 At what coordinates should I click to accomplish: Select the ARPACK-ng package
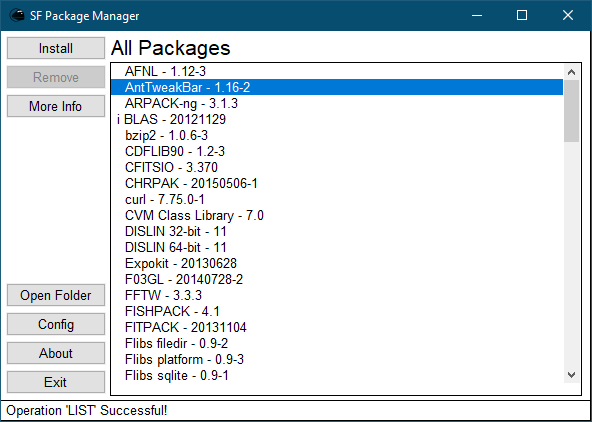pos(337,103)
